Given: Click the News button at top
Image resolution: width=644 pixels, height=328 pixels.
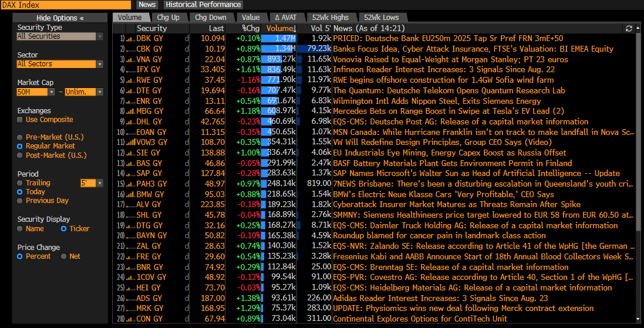Looking at the screenshot, I should 147,5.
